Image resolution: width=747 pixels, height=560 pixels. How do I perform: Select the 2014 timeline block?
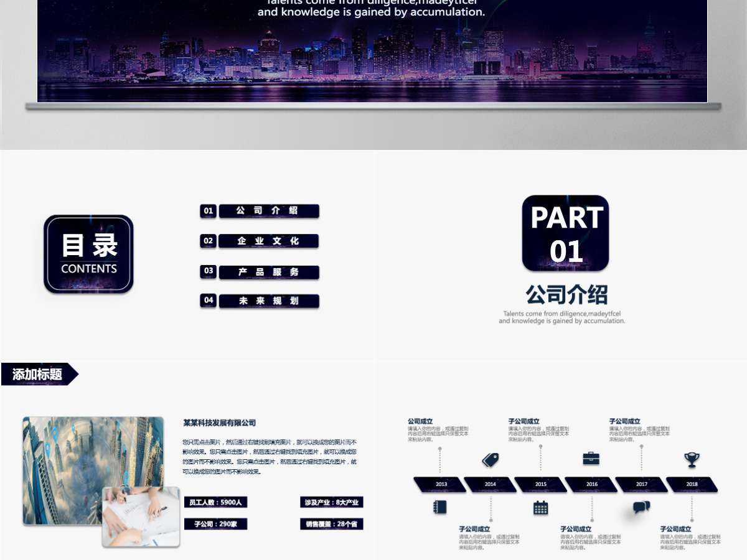click(x=491, y=484)
